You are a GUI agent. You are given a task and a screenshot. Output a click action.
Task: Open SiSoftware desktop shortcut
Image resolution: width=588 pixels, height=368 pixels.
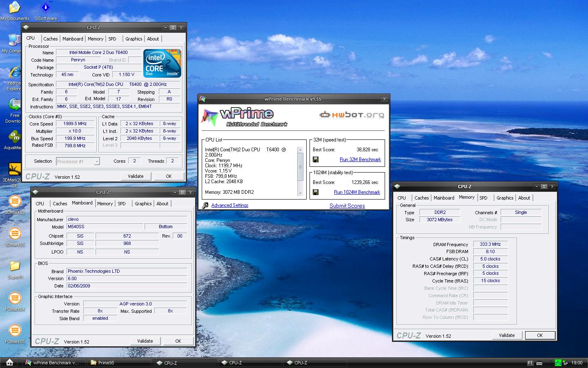(x=45, y=11)
